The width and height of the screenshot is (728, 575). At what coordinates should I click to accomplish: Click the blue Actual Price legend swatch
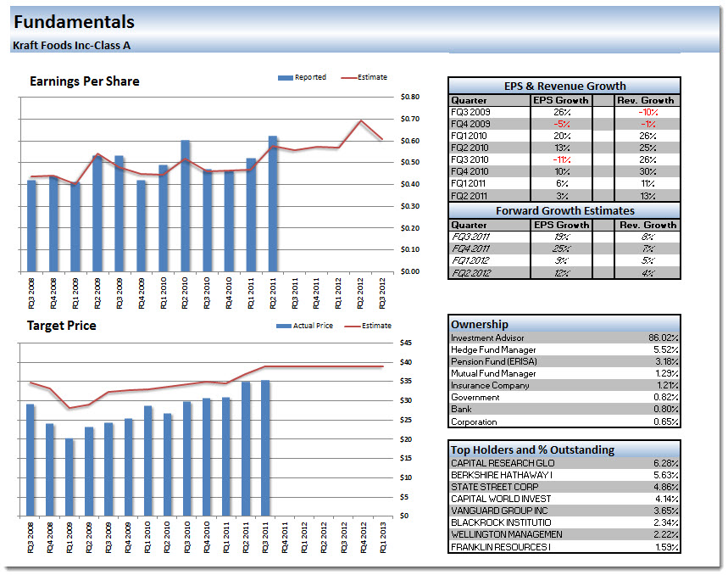284,326
